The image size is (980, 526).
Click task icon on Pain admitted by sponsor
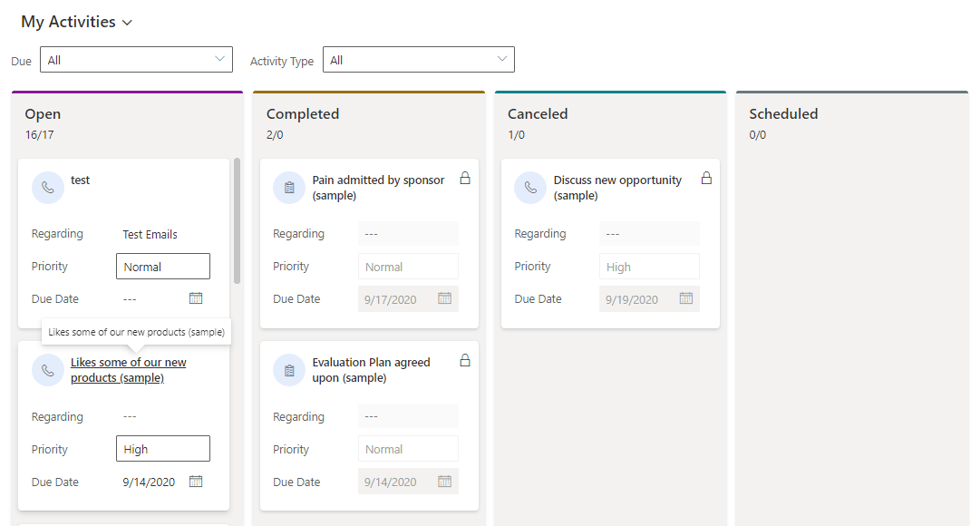[289, 187]
